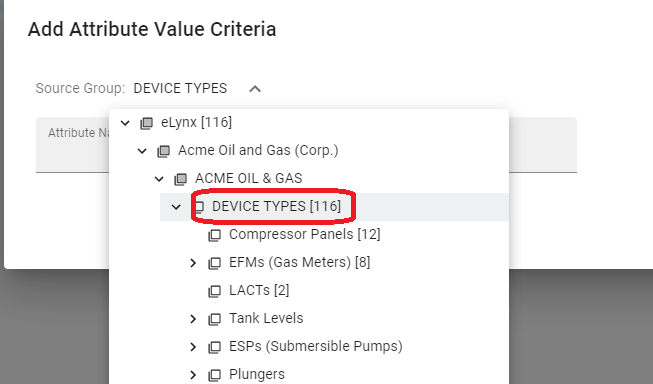Image resolution: width=653 pixels, height=384 pixels.
Task: Click the group icon beside eLynx [116]
Action: tap(146, 123)
